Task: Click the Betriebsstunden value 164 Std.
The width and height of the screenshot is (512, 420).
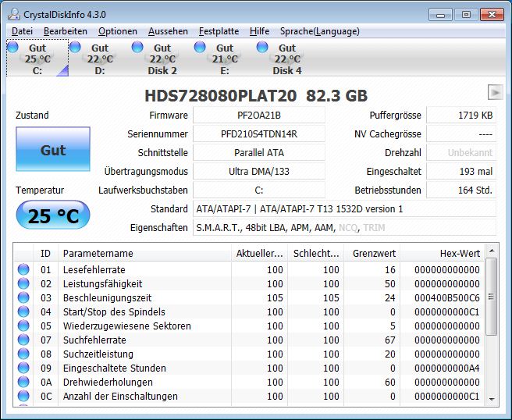Action: [461, 190]
